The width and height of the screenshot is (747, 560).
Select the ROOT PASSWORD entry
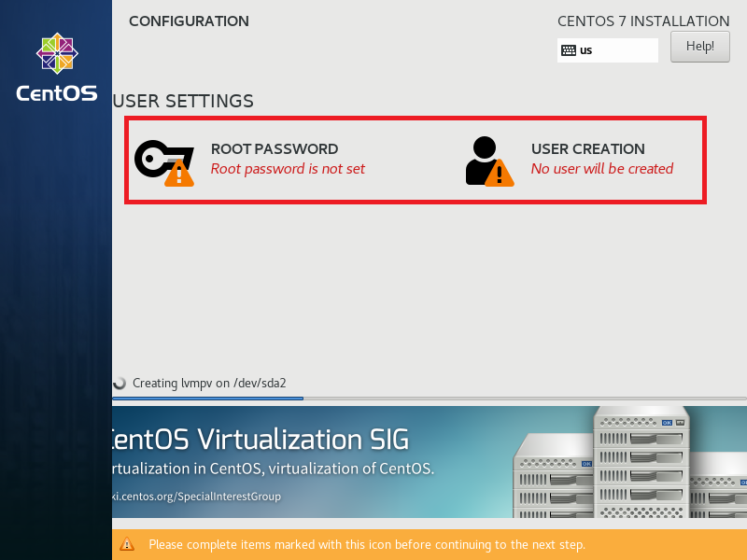[274, 149]
